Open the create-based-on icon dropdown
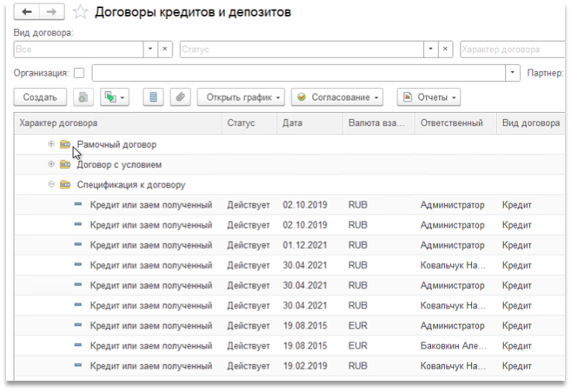The image size is (571, 392). [115, 97]
